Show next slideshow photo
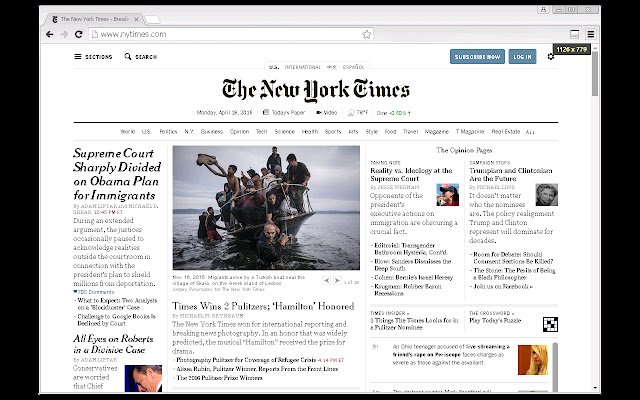The width and height of the screenshot is (640, 400). [337, 280]
